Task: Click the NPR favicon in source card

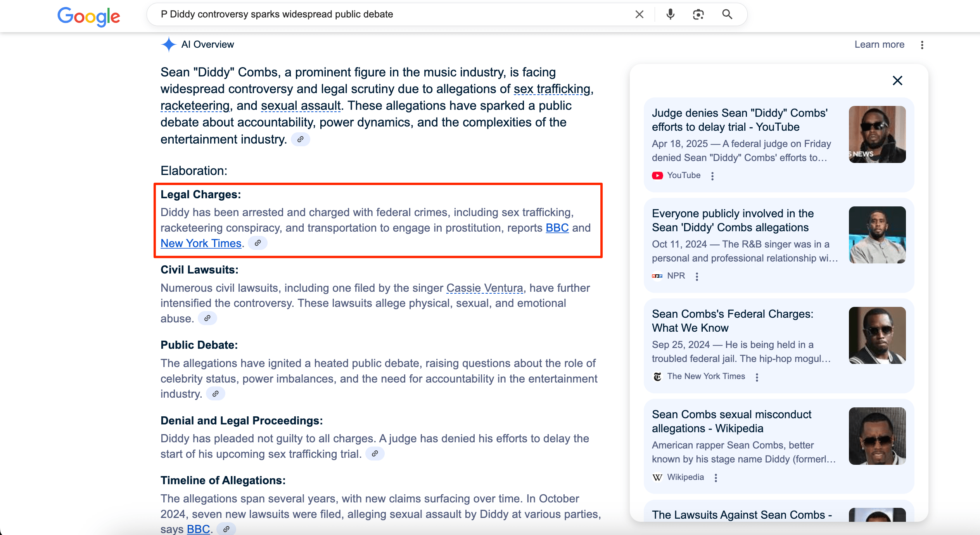Action: 657,276
